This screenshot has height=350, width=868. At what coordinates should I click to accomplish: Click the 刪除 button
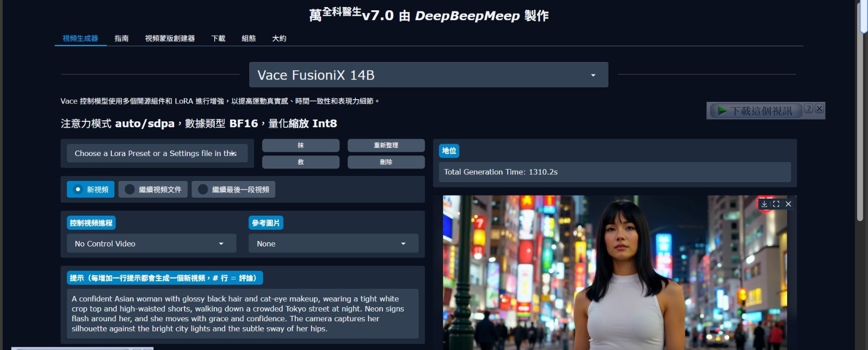pos(386,162)
